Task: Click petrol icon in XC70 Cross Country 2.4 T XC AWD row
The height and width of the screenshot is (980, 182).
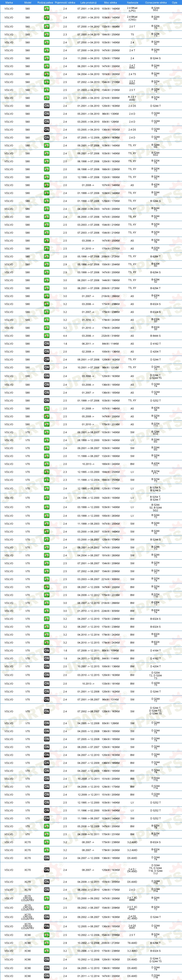Action: coord(46,898)
